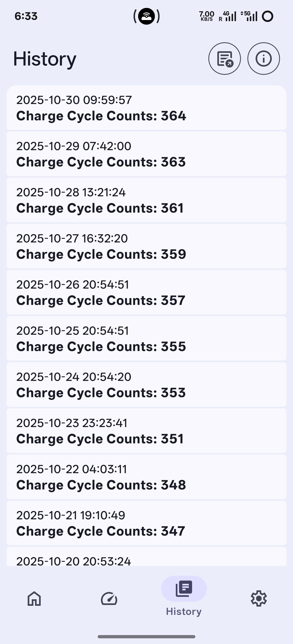Go to the Home tab icon

[x=34, y=598]
